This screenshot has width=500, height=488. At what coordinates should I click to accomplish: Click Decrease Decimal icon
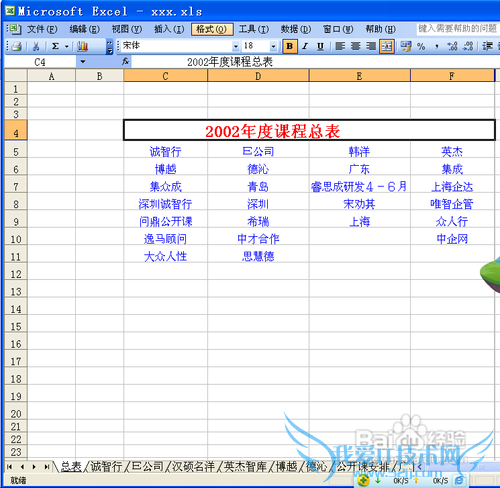(468, 46)
